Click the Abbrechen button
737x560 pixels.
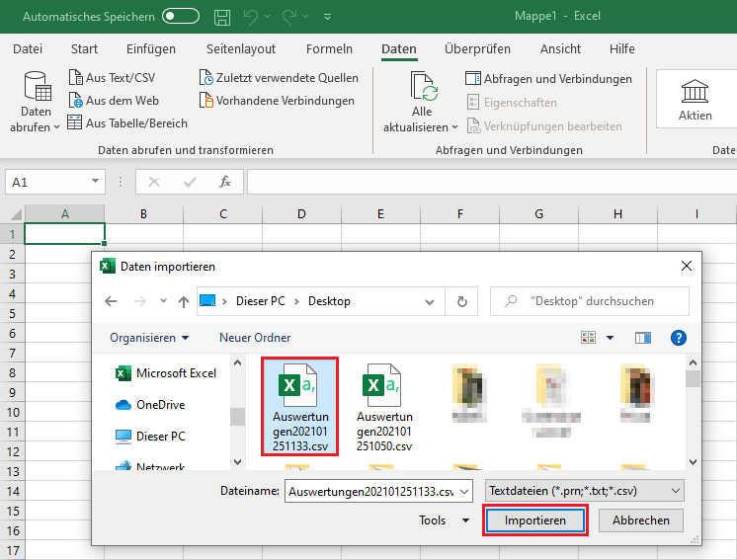640,520
